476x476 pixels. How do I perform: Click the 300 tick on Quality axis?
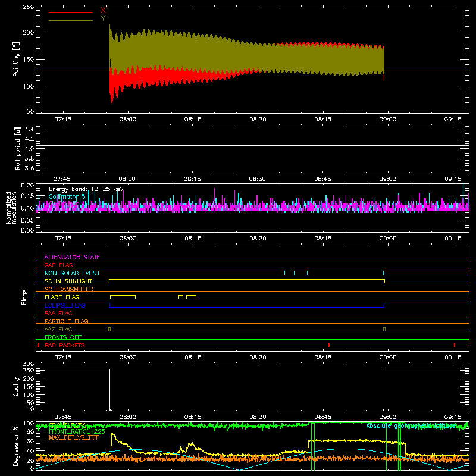(x=29, y=364)
